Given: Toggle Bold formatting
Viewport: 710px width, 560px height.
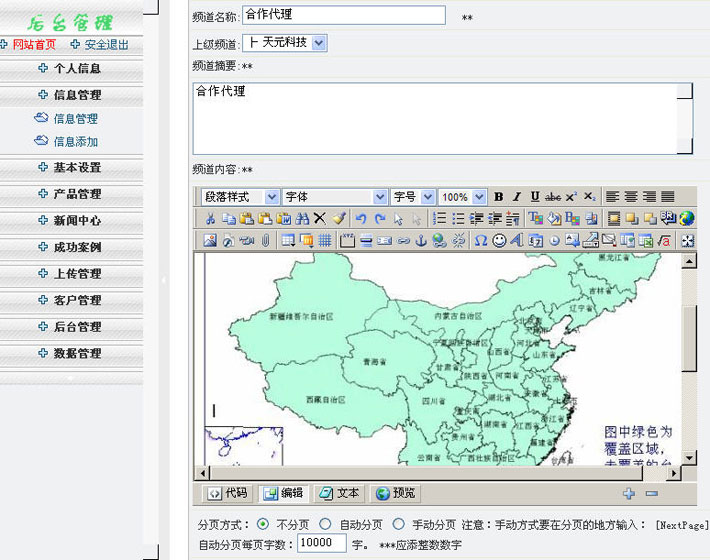Looking at the screenshot, I should click(499, 196).
